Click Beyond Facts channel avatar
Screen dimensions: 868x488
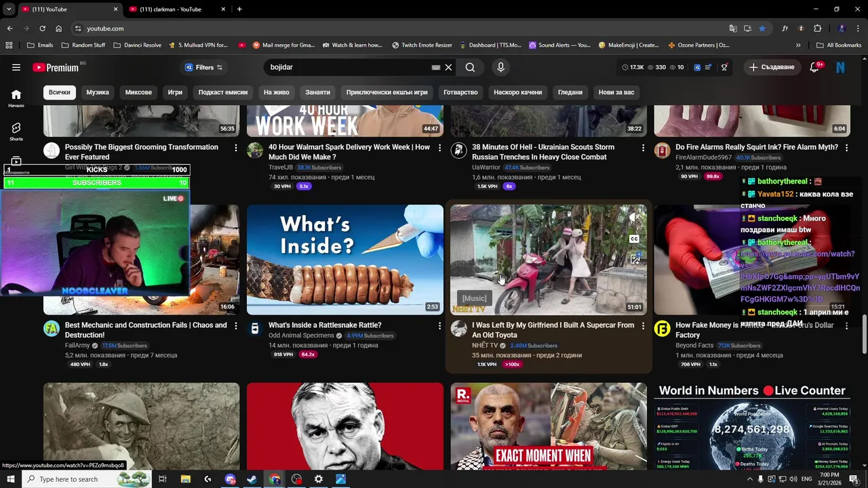point(662,329)
